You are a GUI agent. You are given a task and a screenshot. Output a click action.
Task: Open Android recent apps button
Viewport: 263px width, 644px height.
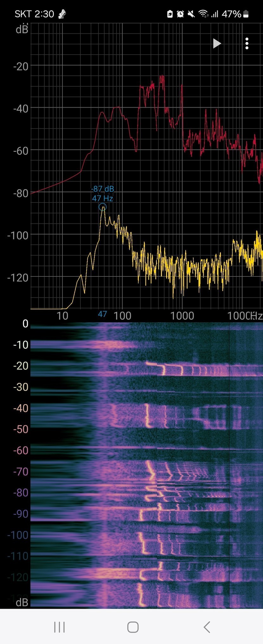[x=59, y=627]
